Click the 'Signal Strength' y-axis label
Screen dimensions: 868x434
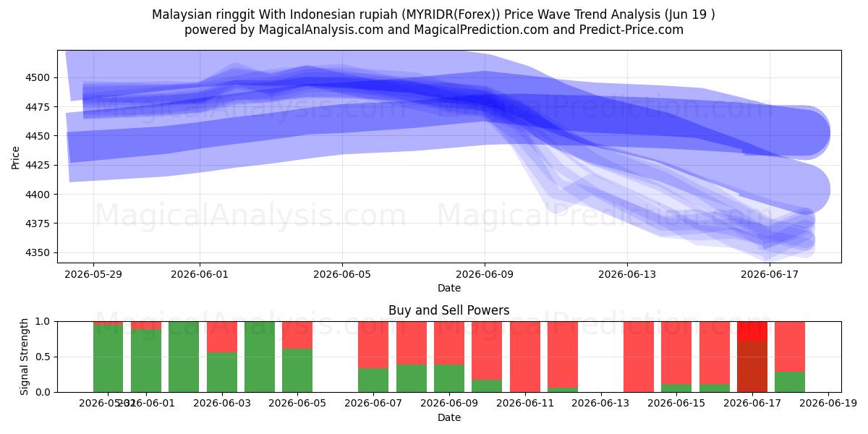[25, 357]
